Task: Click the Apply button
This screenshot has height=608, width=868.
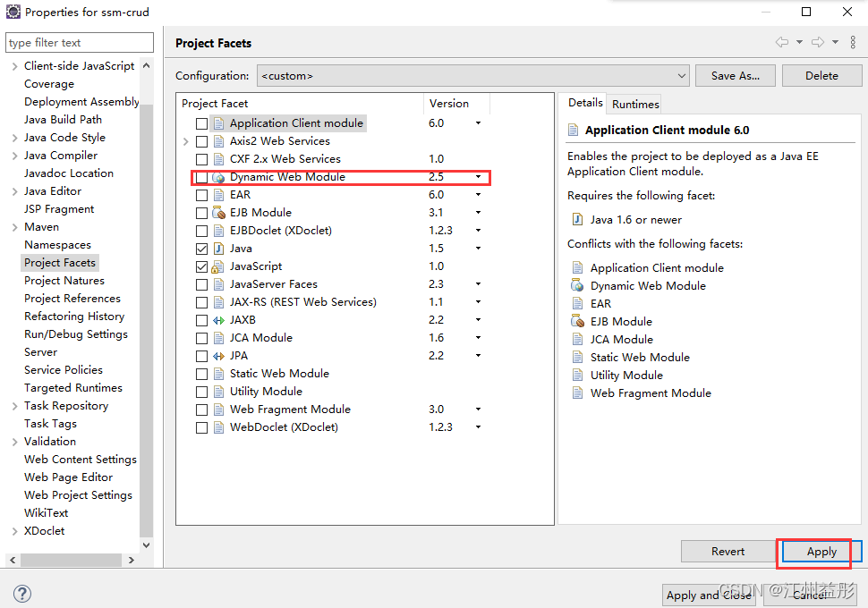Action: click(x=821, y=552)
